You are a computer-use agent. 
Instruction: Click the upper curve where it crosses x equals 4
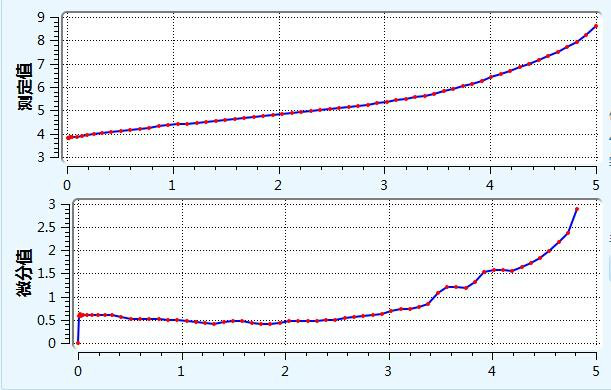[491, 77]
